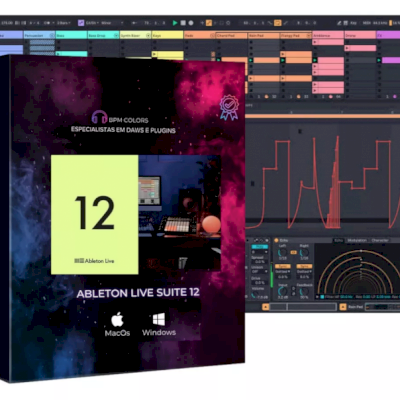Toggle the cyan Filter switch under echo display

[x=322, y=297]
